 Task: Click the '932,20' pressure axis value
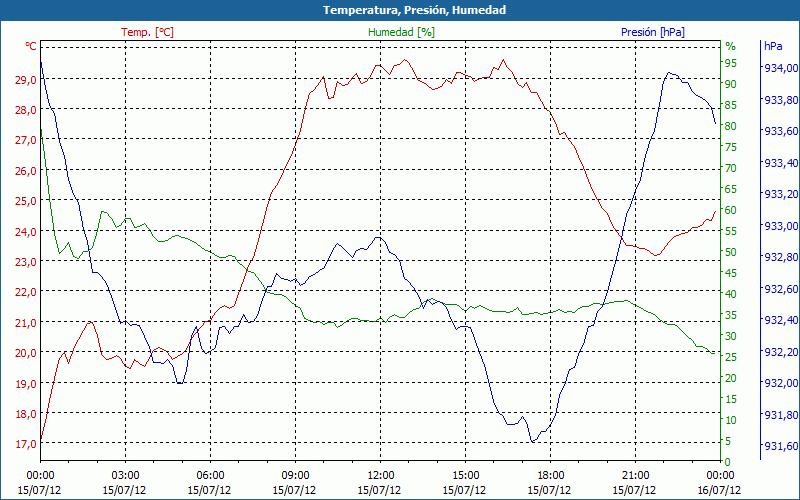[780, 352]
